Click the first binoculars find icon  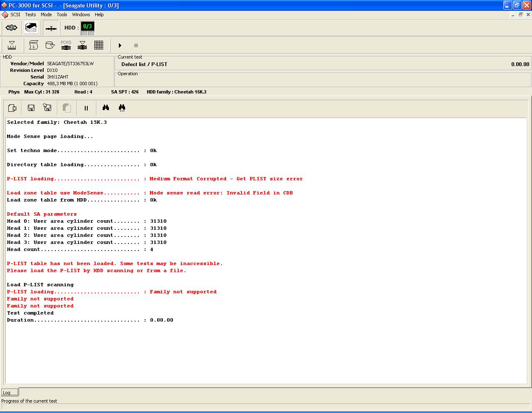pyautogui.click(x=106, y=108)
